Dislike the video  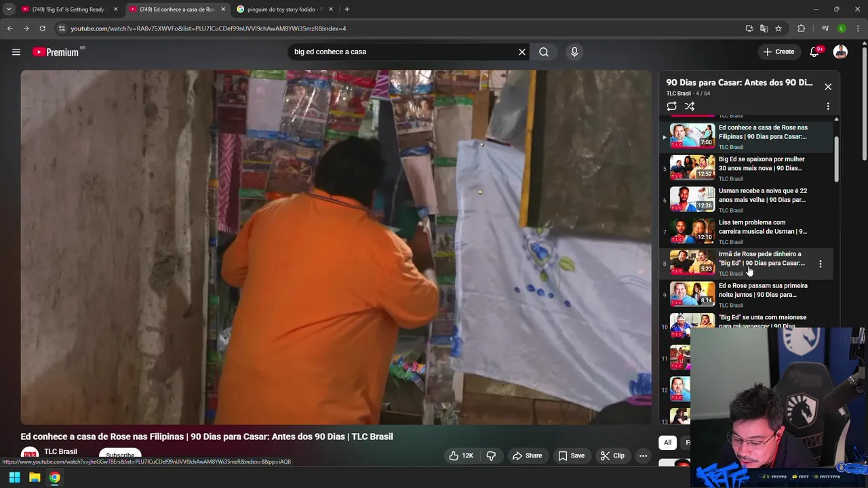[x=491, y=455]
